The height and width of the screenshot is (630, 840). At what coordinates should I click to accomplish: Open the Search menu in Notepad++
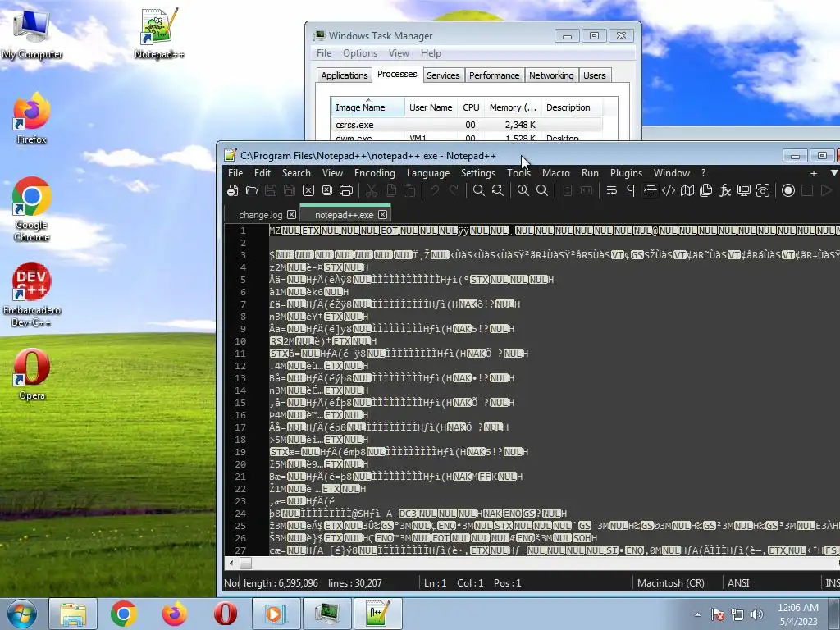click(x=296, y=173)
